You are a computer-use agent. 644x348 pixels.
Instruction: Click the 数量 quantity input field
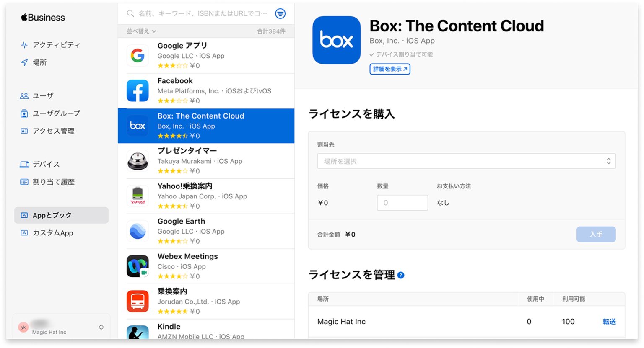tap(402, 203)
